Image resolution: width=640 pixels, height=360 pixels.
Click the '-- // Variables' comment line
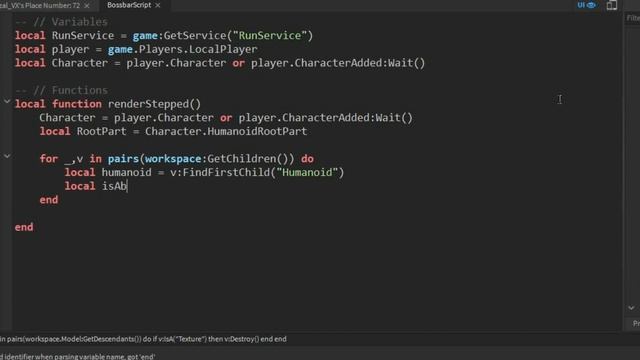(x=61, y=22)
